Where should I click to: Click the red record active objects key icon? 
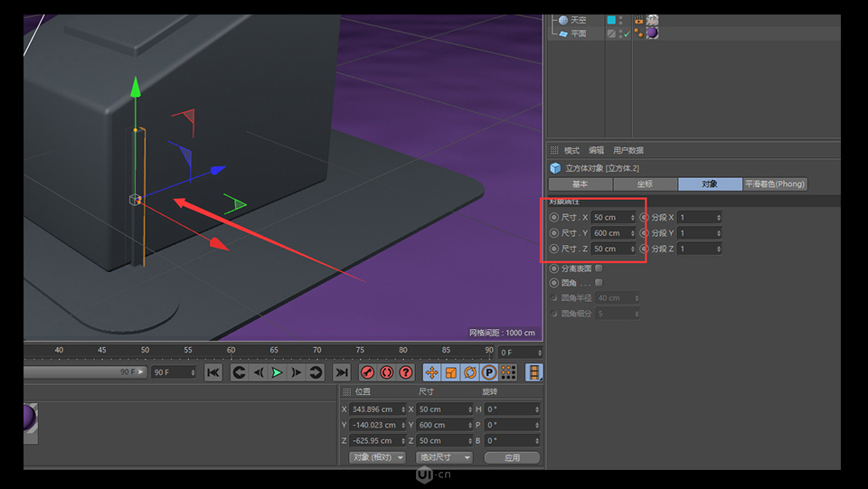(x=368, y=372)
